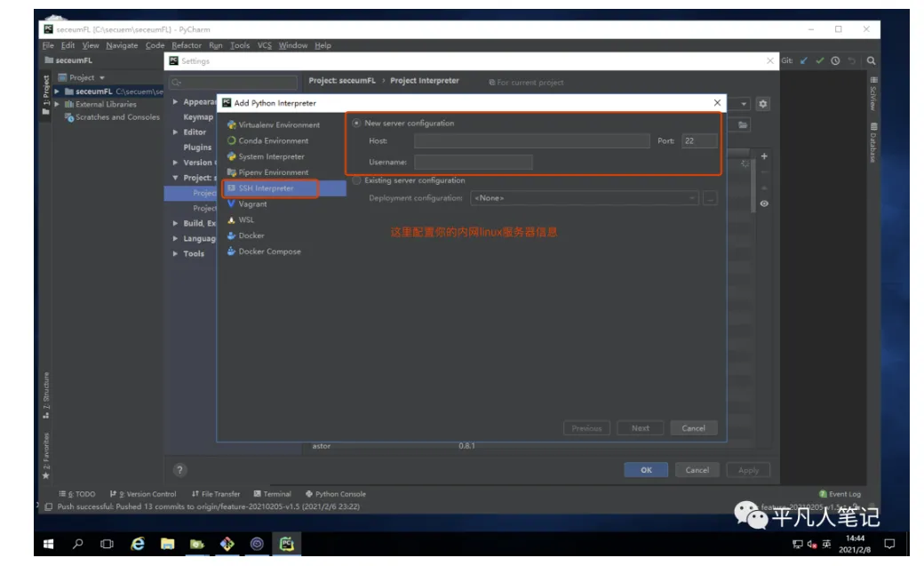Select New server configuration radio
Viewport: 924px width, 566px height.
[x=356, y=124]
